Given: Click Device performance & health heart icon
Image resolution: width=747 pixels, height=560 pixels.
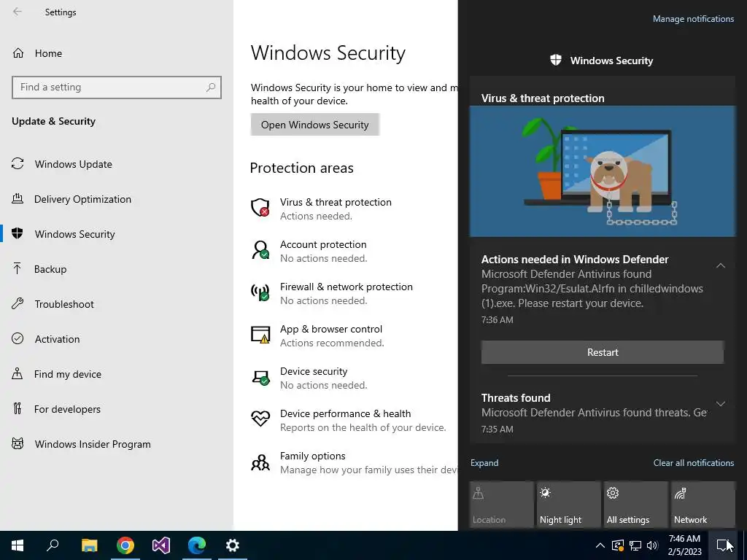Looking at the screenshot, I should click(x=260, y=419).
